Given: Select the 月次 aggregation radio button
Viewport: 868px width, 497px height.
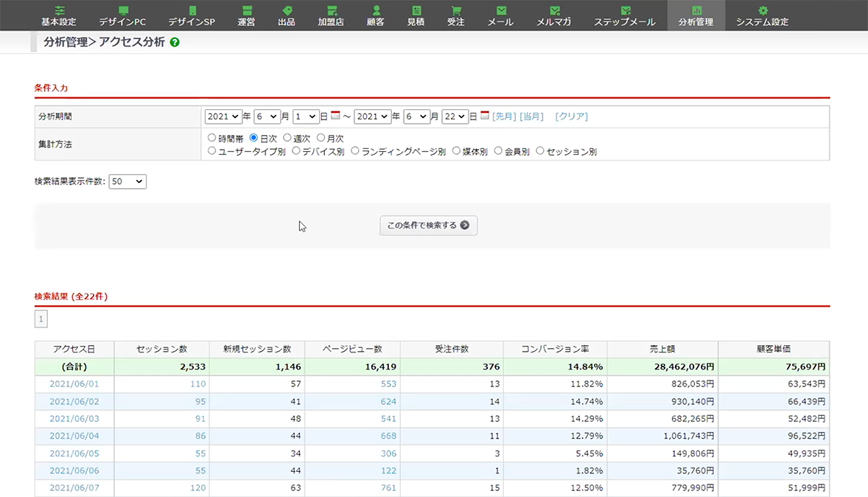Looking at the screenshot, I should [x=321, y=138].
